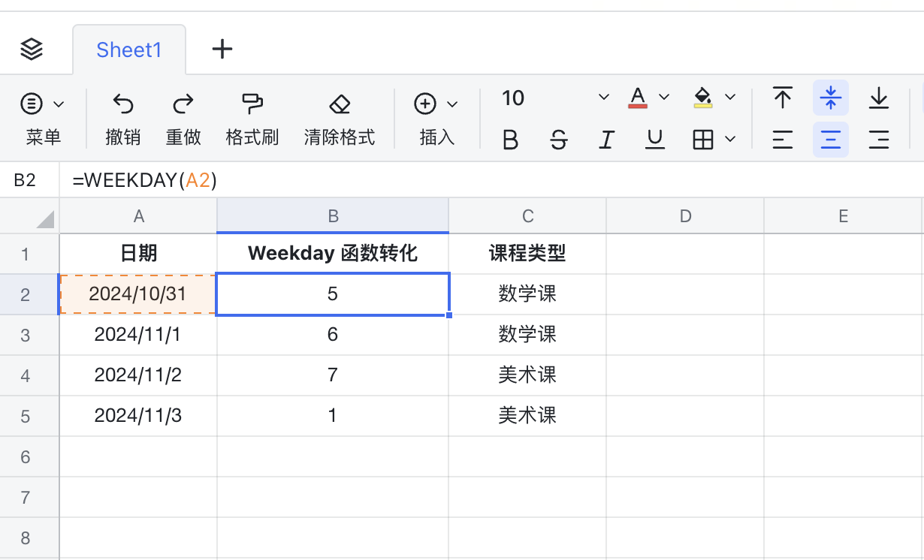The height and width of the screenshot is (560, 924).
Task: Select row 5 header
Action: tap(29, 416)
